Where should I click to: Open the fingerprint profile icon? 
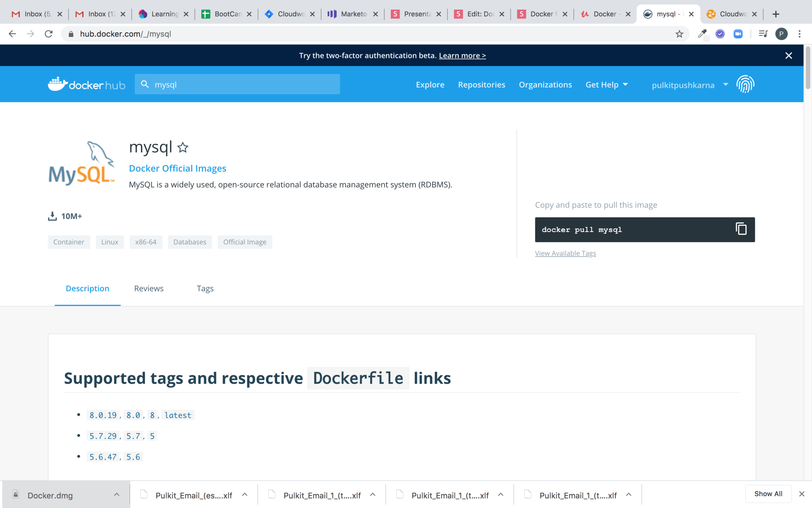[x=745, y=84]
